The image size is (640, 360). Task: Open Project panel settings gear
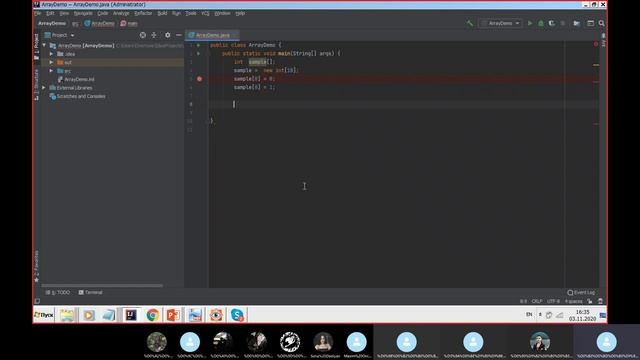coord(168,35)
